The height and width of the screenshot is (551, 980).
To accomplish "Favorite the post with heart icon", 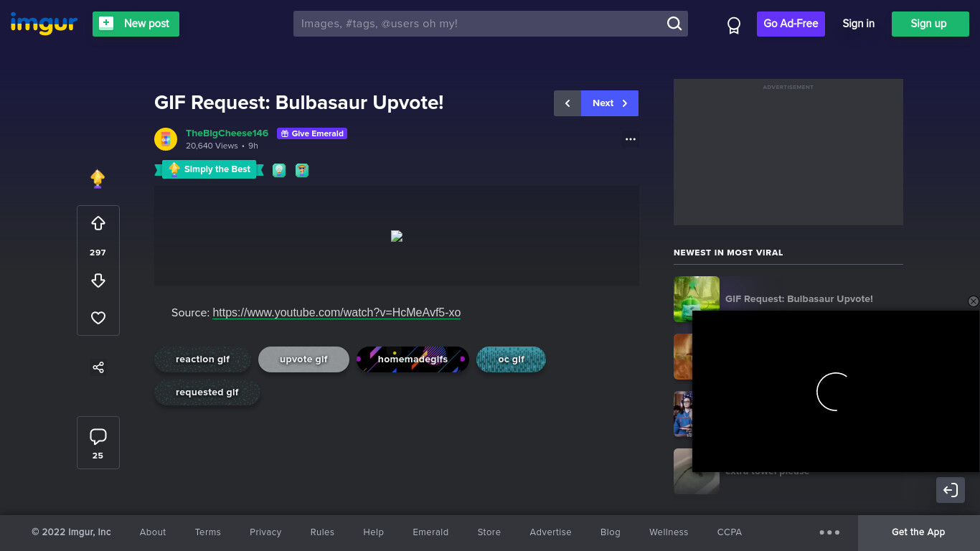I will 98,318.
